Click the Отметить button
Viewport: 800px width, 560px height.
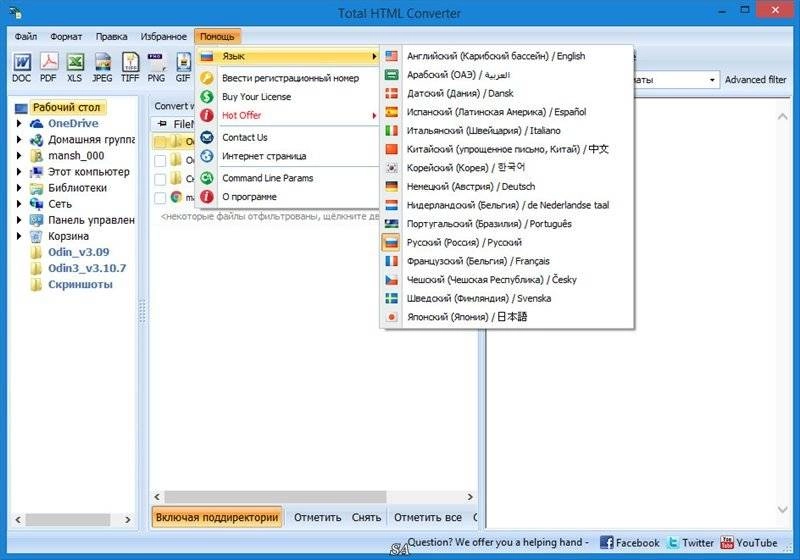(317, 517)
